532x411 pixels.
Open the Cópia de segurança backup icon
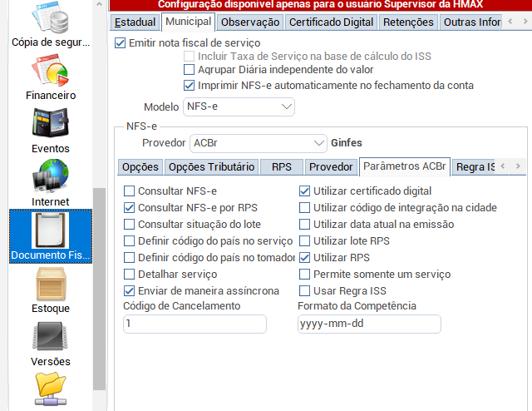coord(49,18)
